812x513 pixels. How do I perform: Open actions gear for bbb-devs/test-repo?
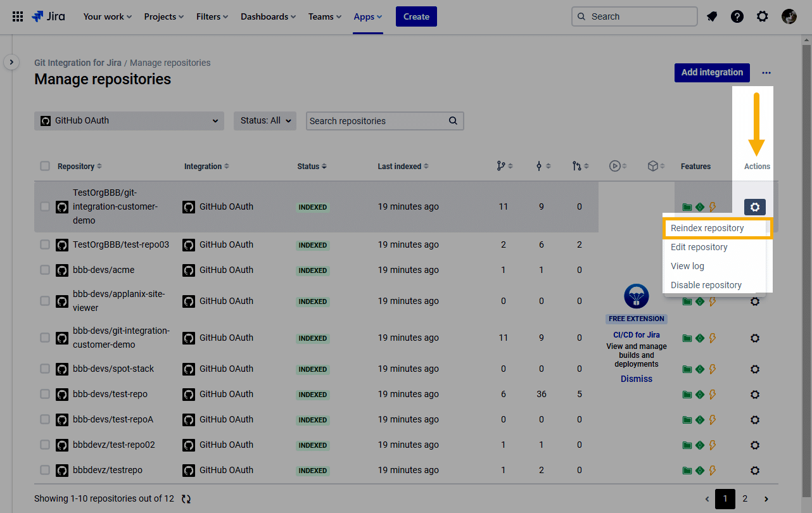click(x=754, y=395)
